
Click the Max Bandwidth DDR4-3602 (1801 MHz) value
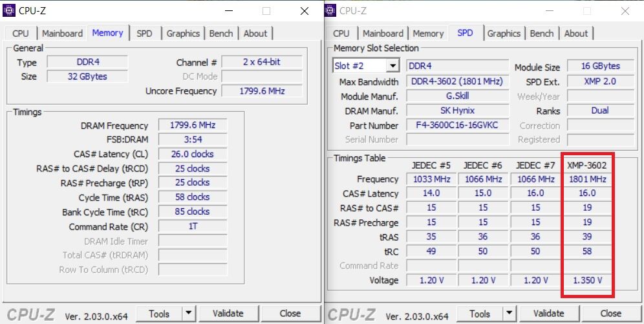pos(457,81)
